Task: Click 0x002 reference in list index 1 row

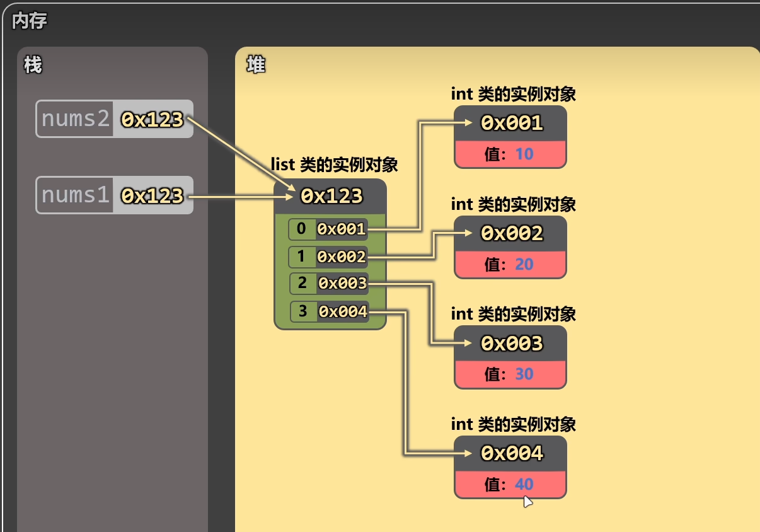Action: [x=341, y=257]
